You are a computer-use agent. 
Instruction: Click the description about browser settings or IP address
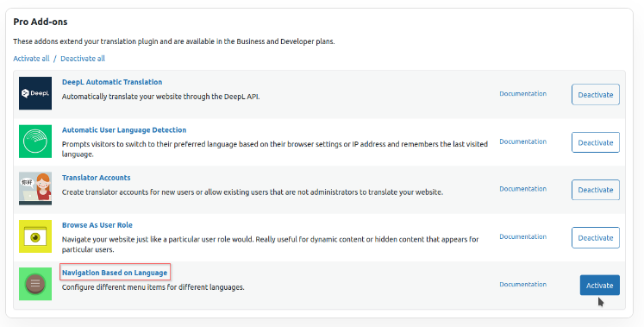tap(275, 149)
